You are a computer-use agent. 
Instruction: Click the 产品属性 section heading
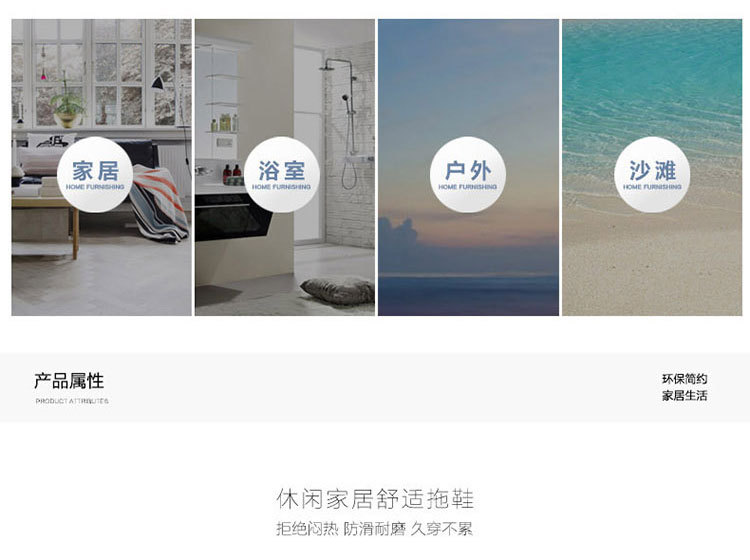(69, 381)
